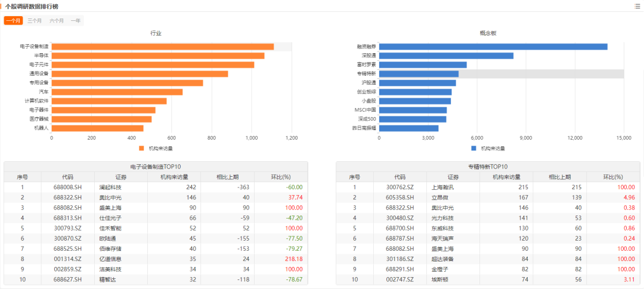
Task: Select 洁美科技 security name
Action: coord(110,269)
